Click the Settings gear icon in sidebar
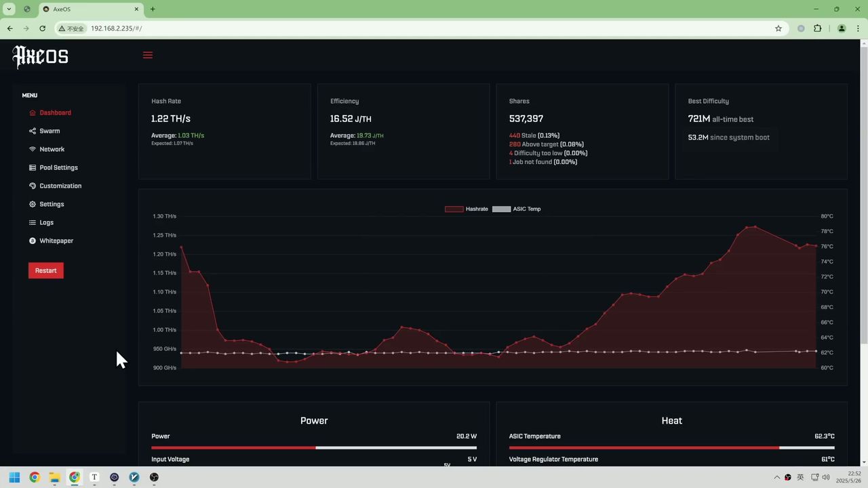The width and height of the screenshot is (868, 488). (33, 204)
